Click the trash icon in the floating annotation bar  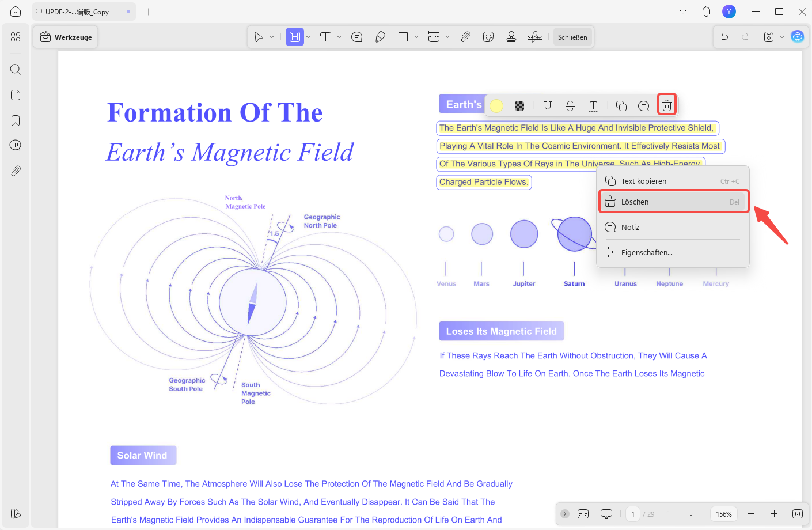pos(667,105)
